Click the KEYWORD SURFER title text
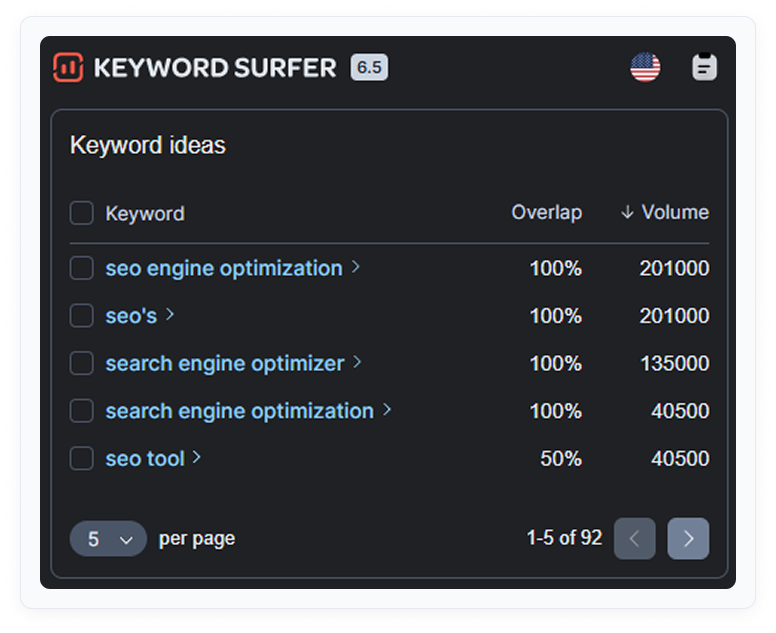 [x=215, y=68]
